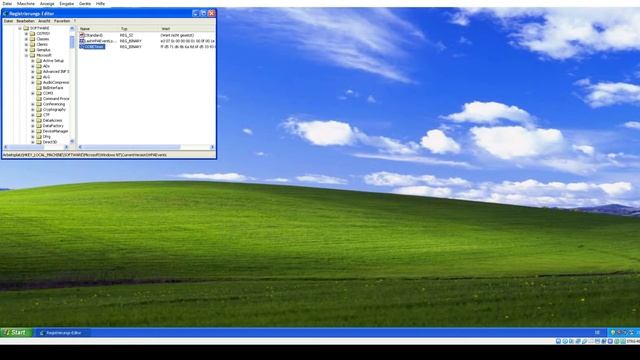Select the DataFactory folder icon
The height and width of the screenshot is (360, 640).
(39, 126)
